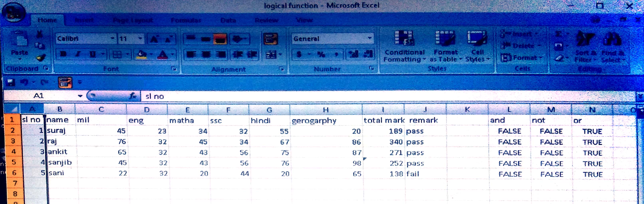Toggle the highlighted Bottom Align button
This screenshot has height=204, width=644.
220,39
